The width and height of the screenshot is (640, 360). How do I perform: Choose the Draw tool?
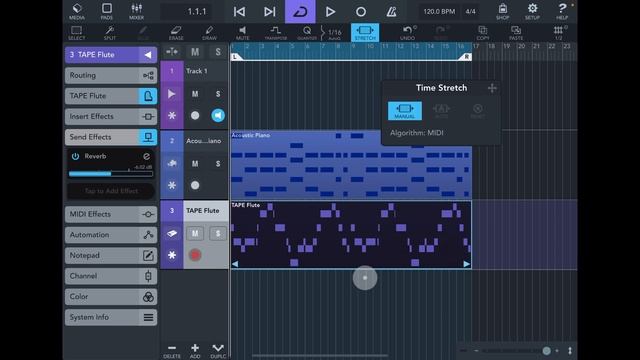(x=209, y=33)
